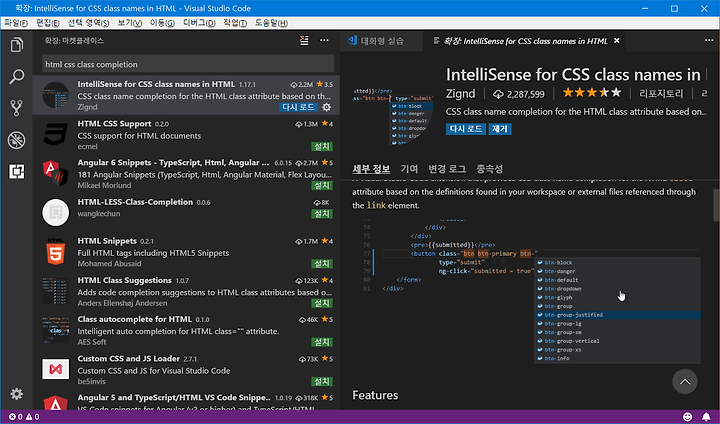Image resolution: width=720 pixels, height=424 pixels.
Task: Open 편집 menu
Action: click(48, 23)
